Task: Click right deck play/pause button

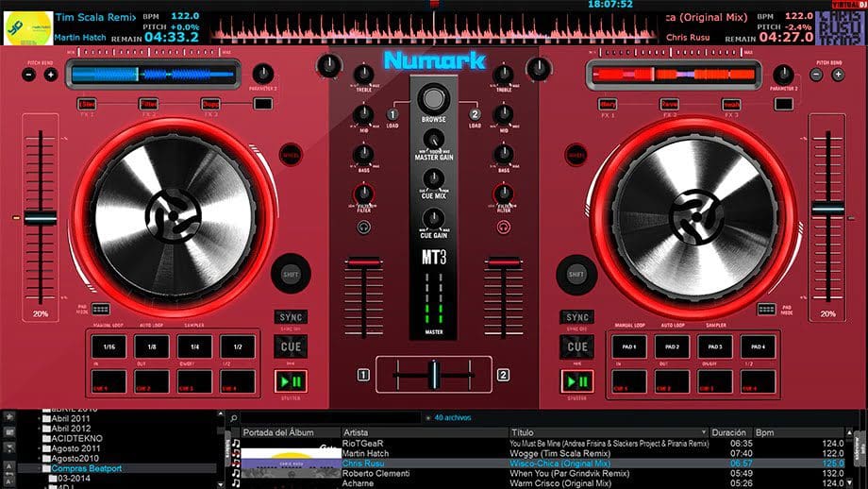Action: [576, 381]
